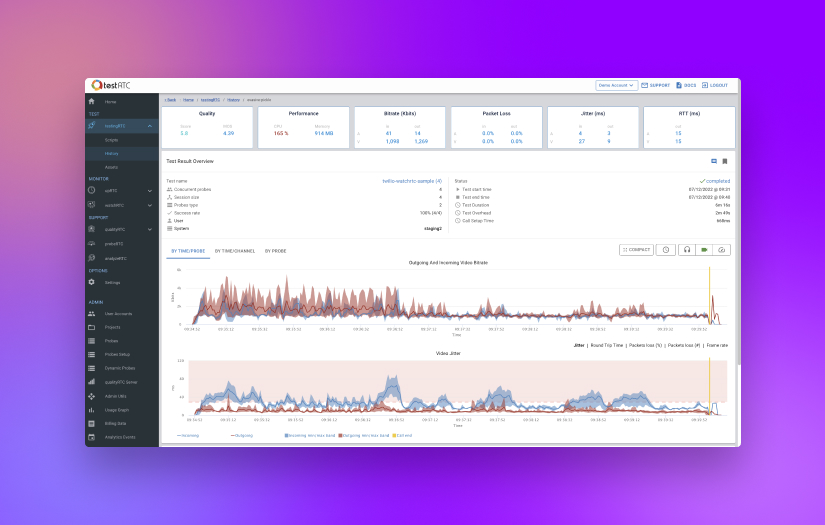Select the Round Trip Time chart metric
Image resolution: width=825 pixels, height=525 pixels.
tap(607, 346)
